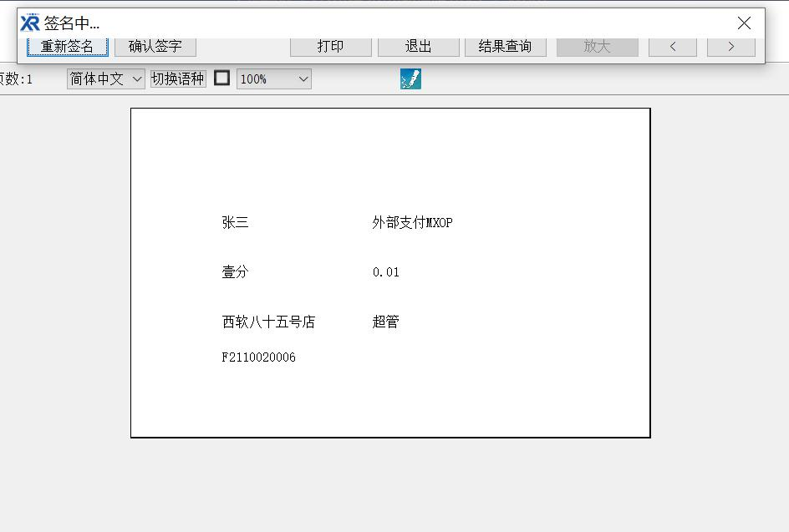Click the name text 张三

[235, 222]
